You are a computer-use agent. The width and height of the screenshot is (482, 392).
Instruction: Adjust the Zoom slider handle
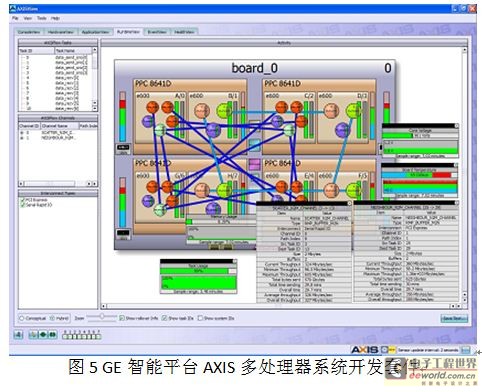click(x=102, y=316)
